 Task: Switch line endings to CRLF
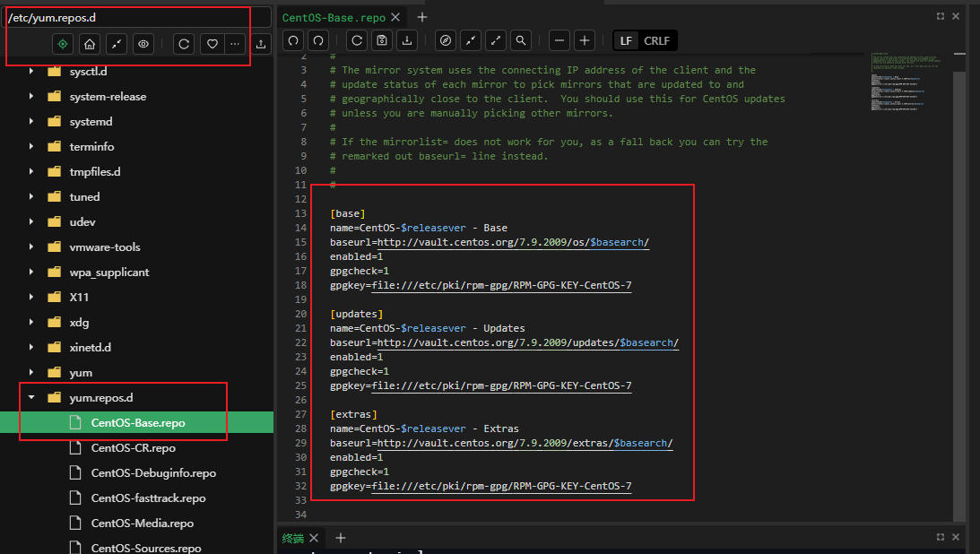coord(656,39)
